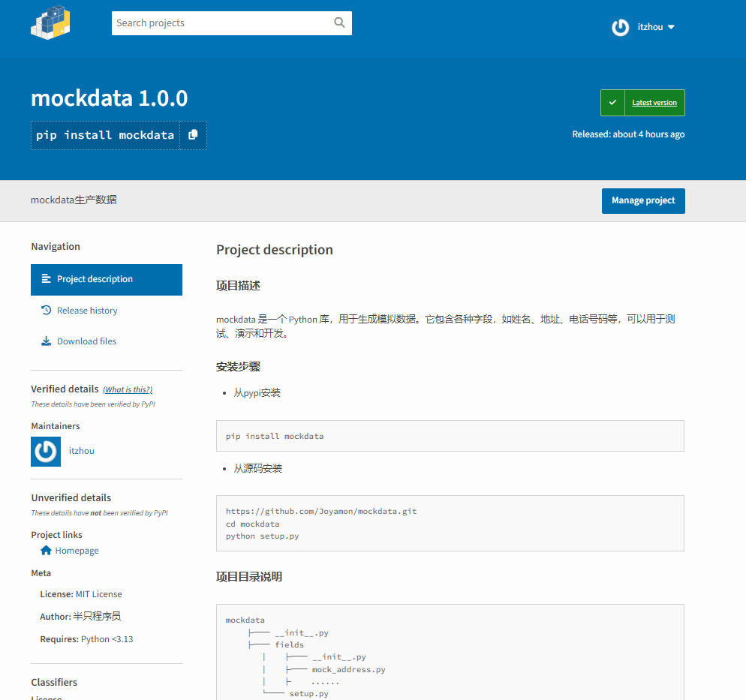
Task: Click the Homepage house icon
Action: click(46, 550)
